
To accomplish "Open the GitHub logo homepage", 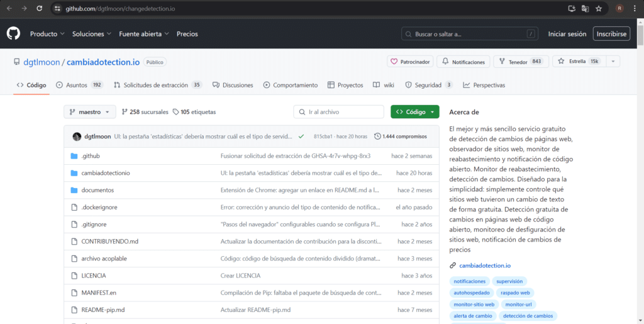I will [13, 34].
